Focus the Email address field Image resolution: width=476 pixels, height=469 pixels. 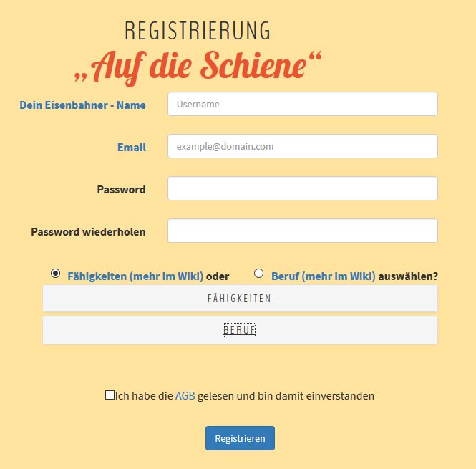[302, 146]
